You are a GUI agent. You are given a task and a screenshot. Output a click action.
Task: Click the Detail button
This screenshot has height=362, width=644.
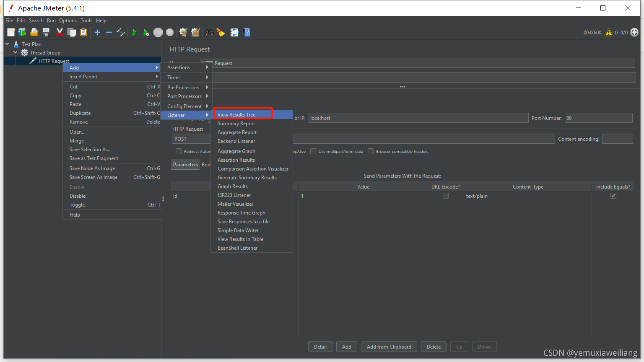[x=320, y=346]
